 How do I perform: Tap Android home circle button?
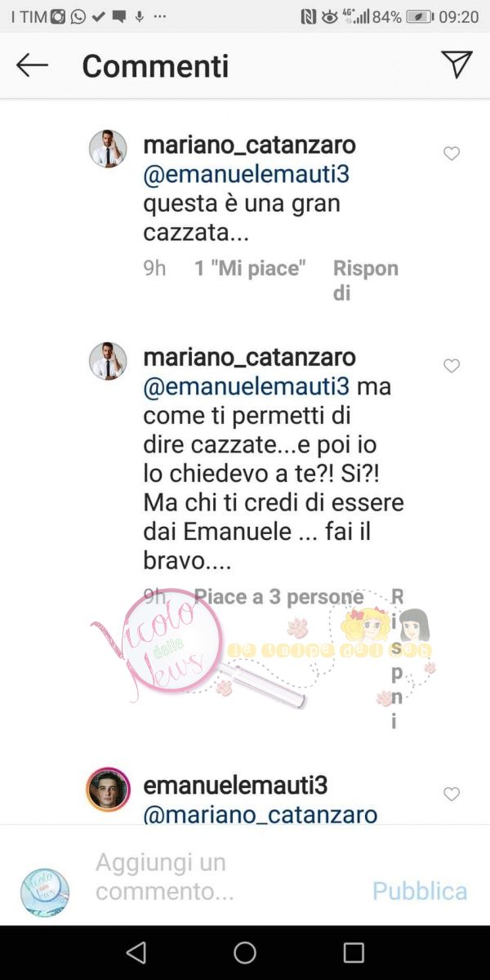click(x=245, y=952)
